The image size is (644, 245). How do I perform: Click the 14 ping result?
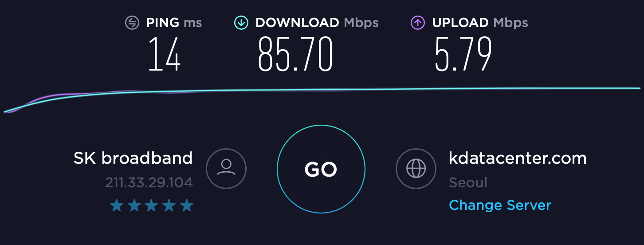point(164,54)
